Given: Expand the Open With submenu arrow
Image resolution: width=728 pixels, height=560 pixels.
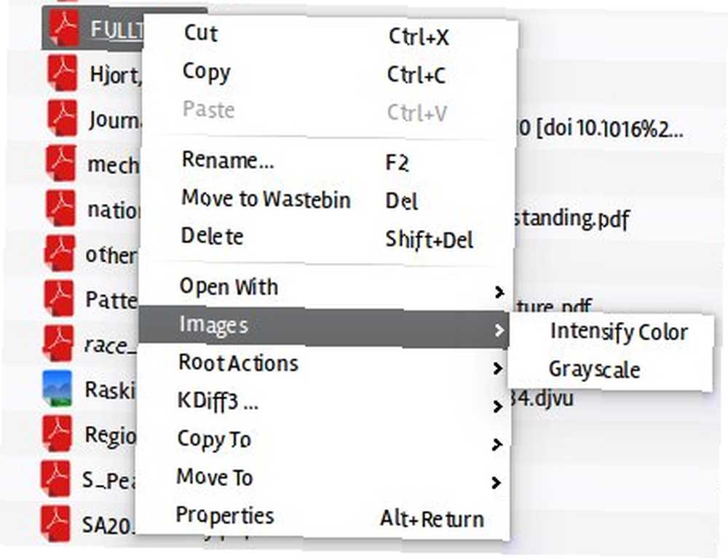Looking at the screenshot, I should [499, 292].
